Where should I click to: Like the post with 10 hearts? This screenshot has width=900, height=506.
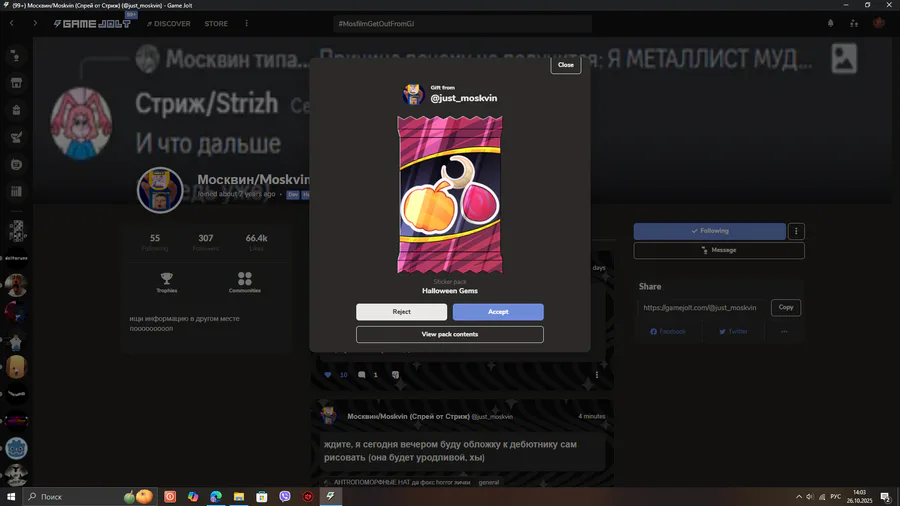point(328,375)
